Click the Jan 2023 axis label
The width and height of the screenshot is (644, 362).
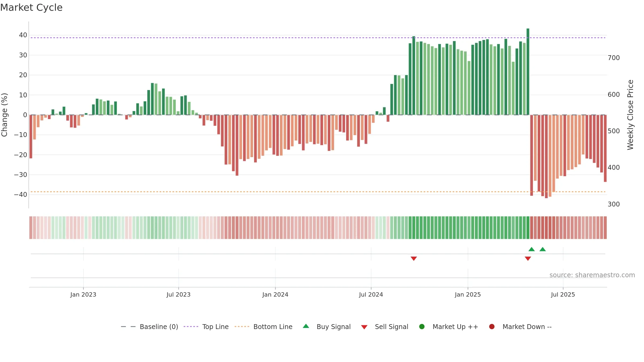83,294
